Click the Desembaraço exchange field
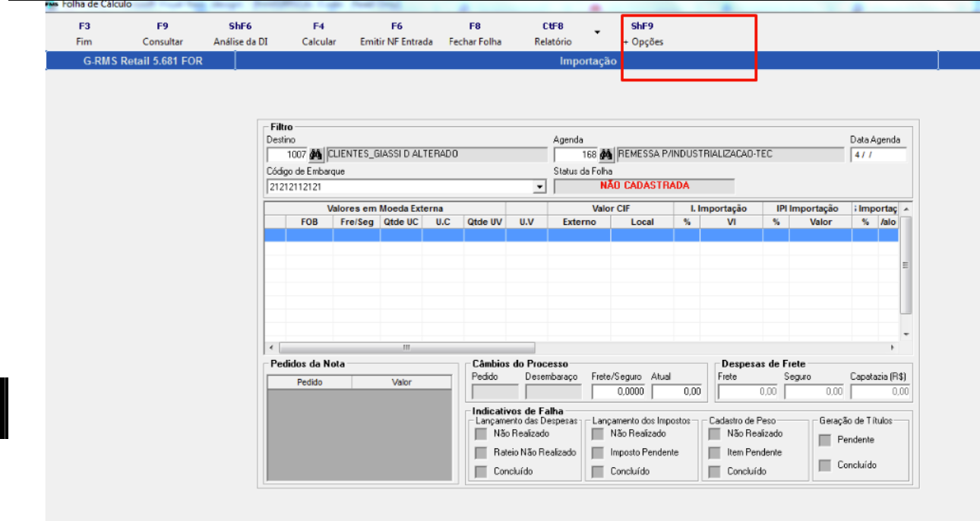980x521 pixels. (553, 392)
